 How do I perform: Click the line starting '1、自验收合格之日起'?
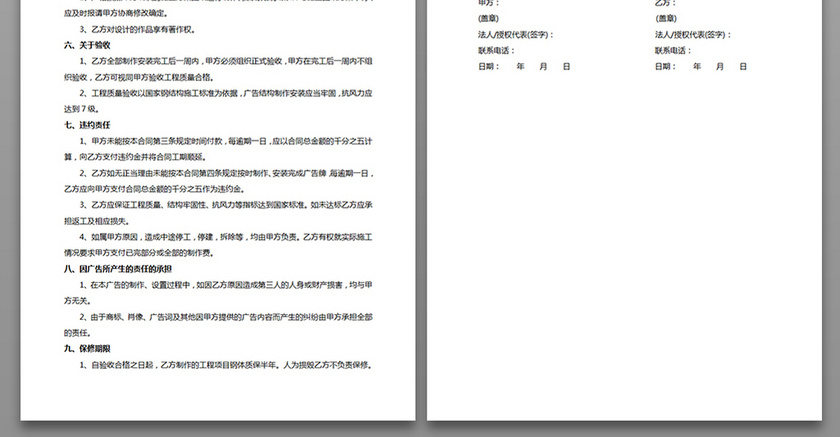pos(226,365)
